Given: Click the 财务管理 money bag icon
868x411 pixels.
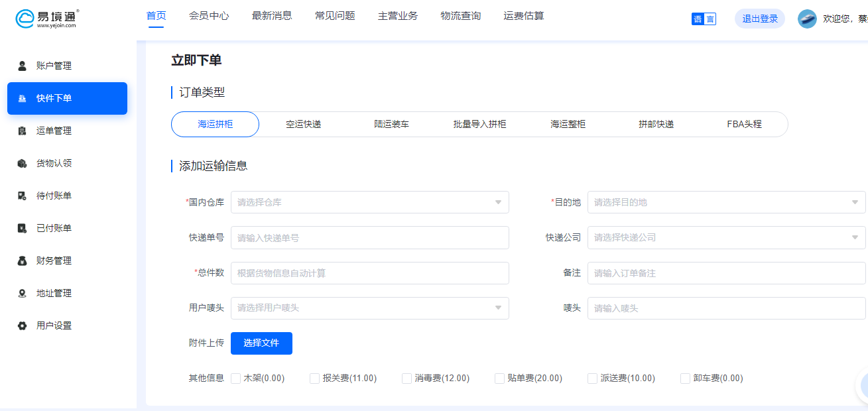Looking at the screenshot, I should pyautogui.click(x=22, y=261).
